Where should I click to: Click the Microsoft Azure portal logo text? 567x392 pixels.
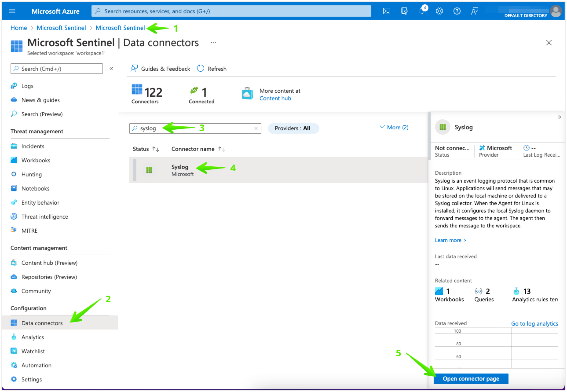(x=55, y=11)
